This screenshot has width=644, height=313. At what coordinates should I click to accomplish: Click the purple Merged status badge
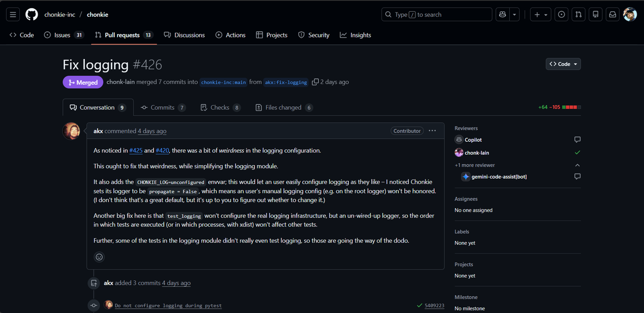coord(83,82)
